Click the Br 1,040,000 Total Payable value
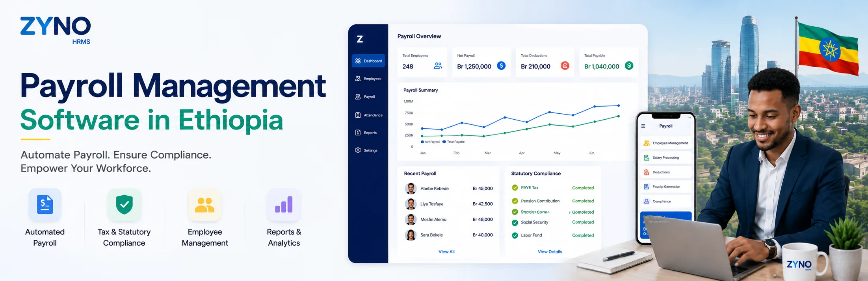The height and width of the screenshot is (281, 868). tap(602, 67)
